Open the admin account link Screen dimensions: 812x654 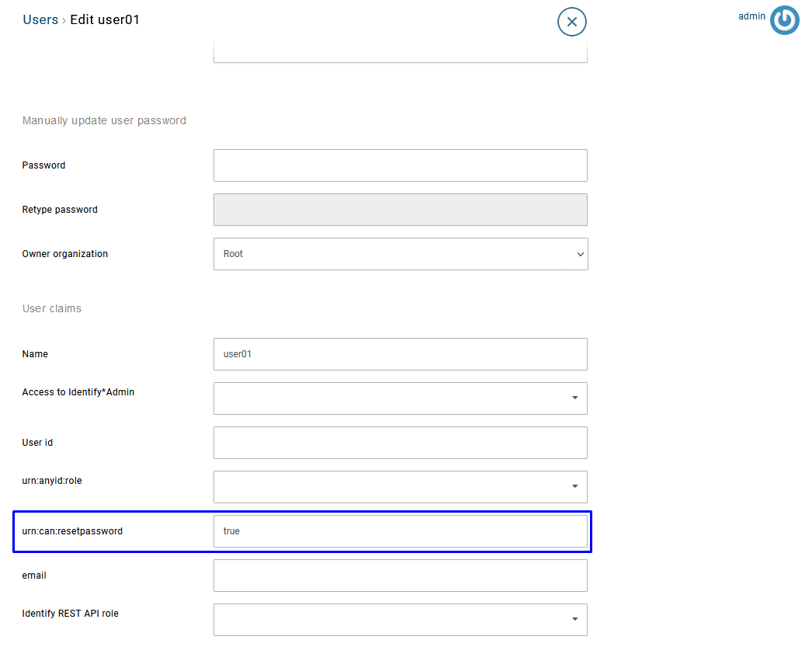coord(751,16)
